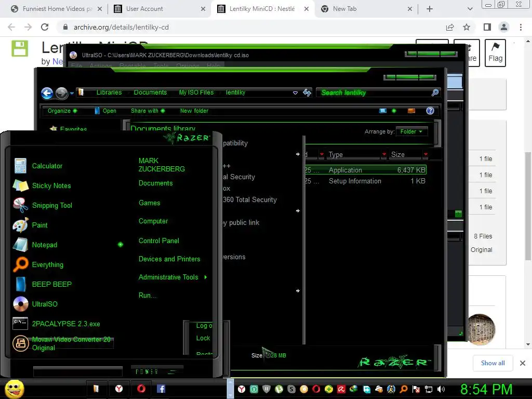
Task: Open Notepad from the Start menu
Action: (44, 245)
